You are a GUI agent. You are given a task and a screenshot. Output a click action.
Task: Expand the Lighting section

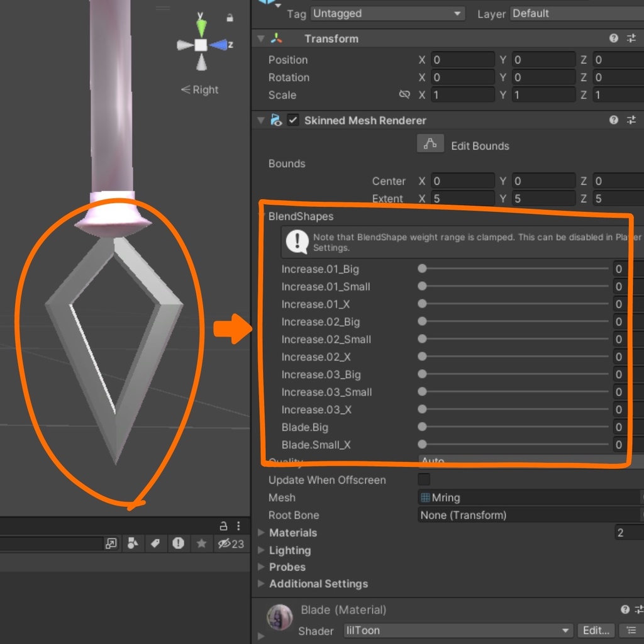[261, 550]
